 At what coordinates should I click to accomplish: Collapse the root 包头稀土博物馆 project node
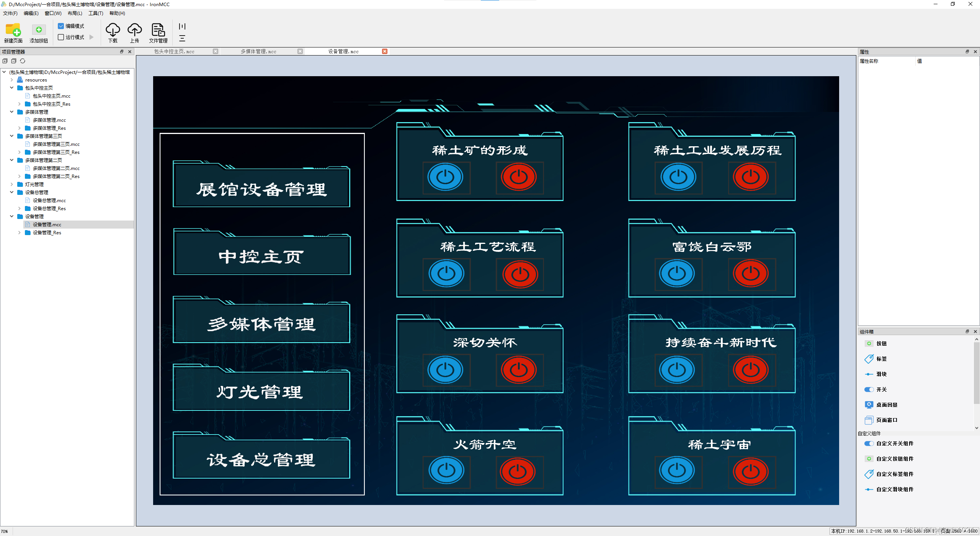click(4, 72)
